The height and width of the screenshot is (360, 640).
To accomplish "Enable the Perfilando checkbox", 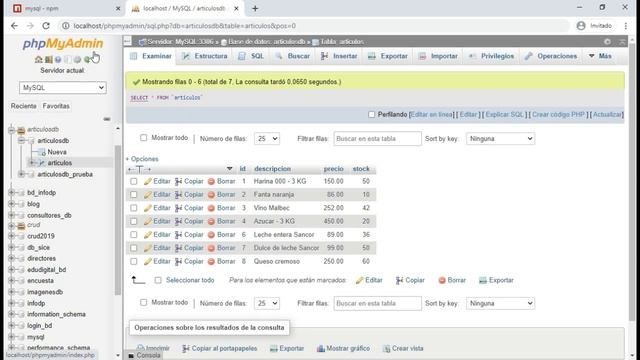I will point(371,115).
